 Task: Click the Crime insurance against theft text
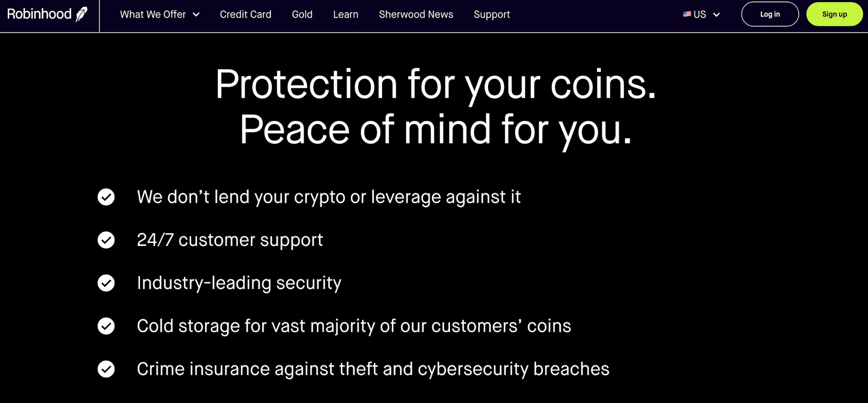[373, 369]
